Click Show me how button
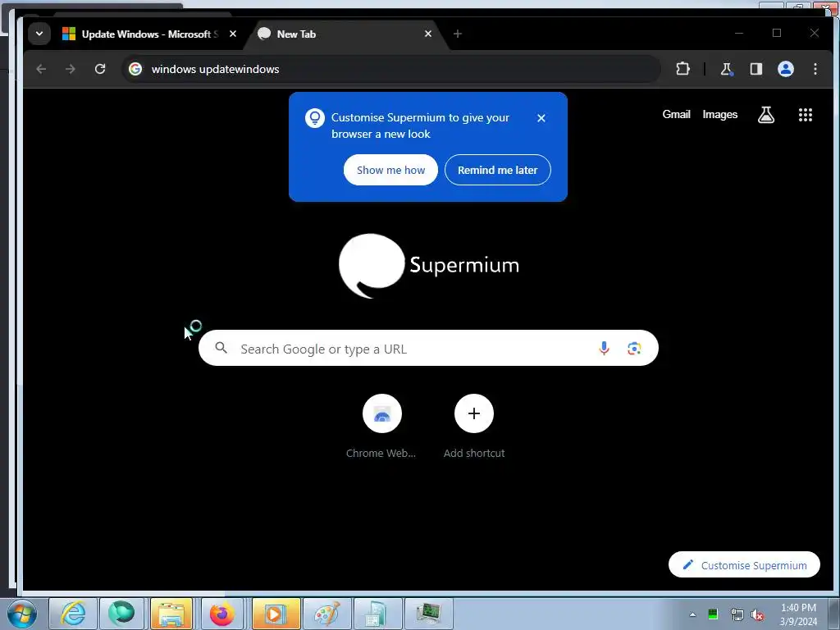 390,170
